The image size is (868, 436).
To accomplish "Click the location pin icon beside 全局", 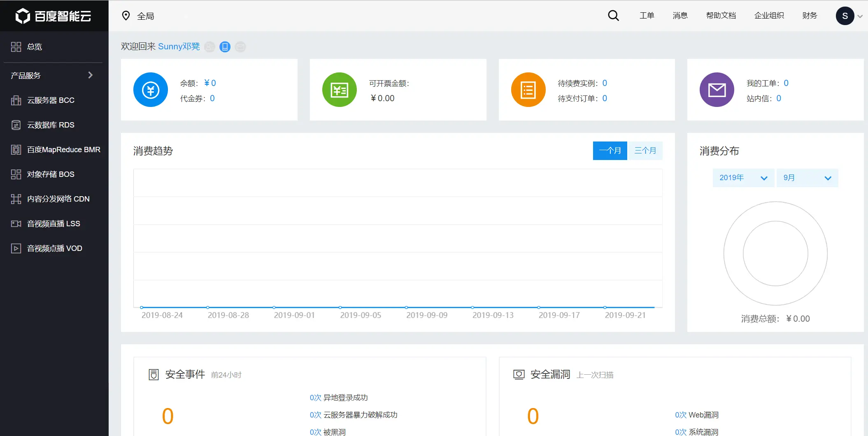I will 126,16.
